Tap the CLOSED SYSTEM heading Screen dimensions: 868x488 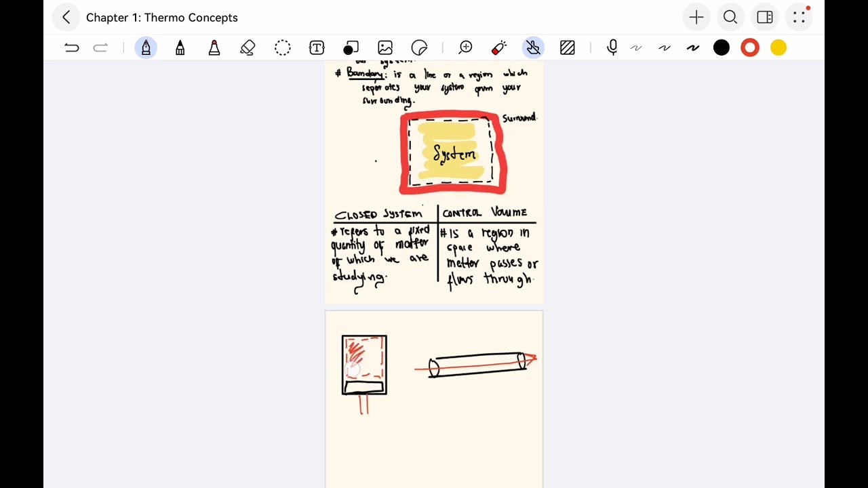(x=378, y=214)
